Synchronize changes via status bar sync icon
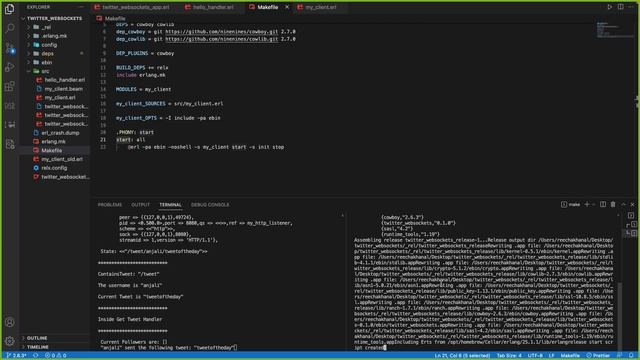The image size is (640, 360). [x=36, y=356]
